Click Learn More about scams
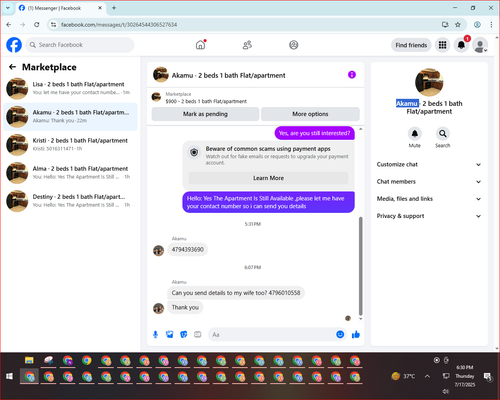The height and width of the screenshot is (400, 500). pos(268,178)
